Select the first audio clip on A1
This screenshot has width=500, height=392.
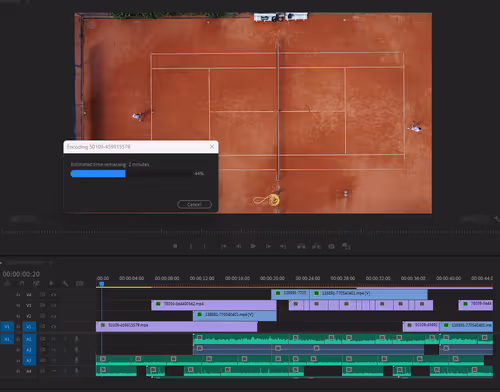click(241, 339)
